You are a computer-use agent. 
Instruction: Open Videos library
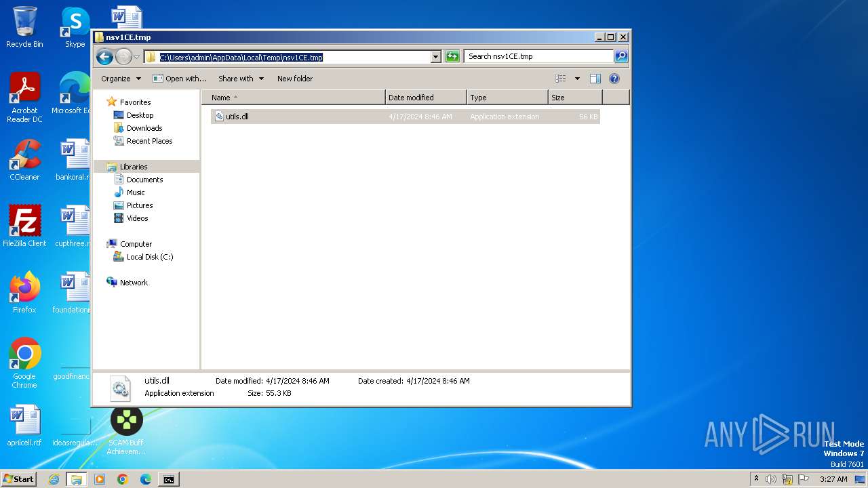137,218
